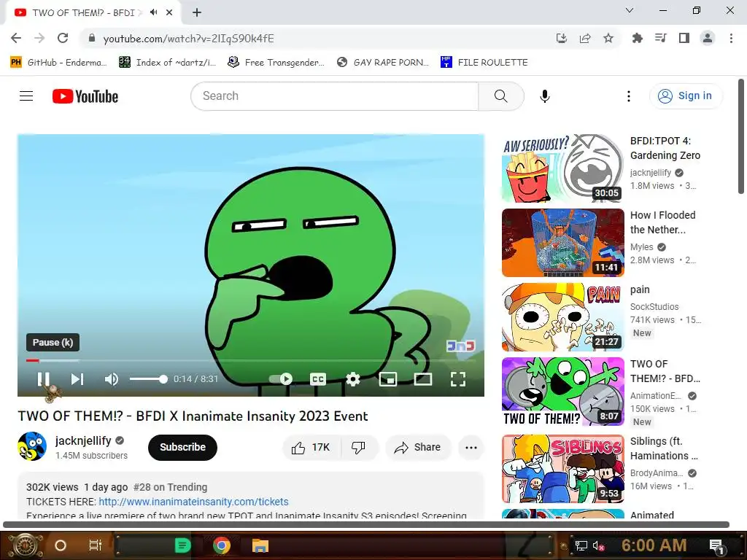Mute tab via speaker icon on tab
Image resolution: width=747 pixels, height=560 pixels.
[153, 12]
